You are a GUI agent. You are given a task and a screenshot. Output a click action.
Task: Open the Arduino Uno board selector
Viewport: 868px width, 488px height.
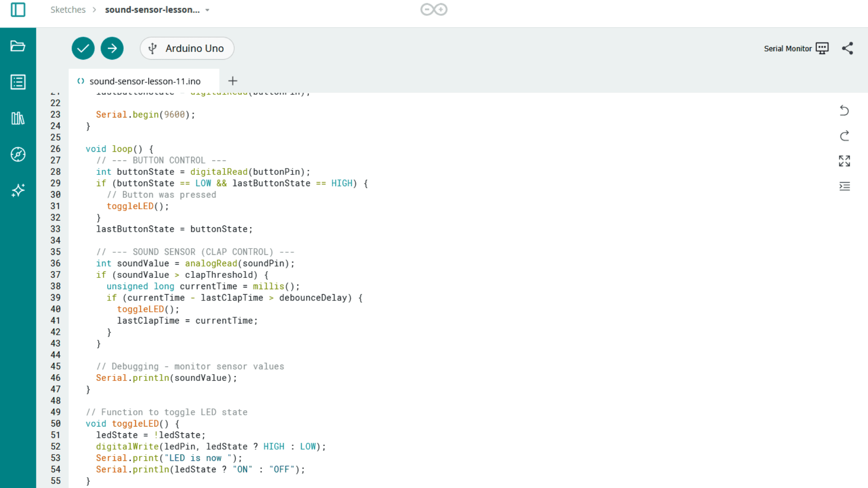pyautogui.click(x=187, y=48)
